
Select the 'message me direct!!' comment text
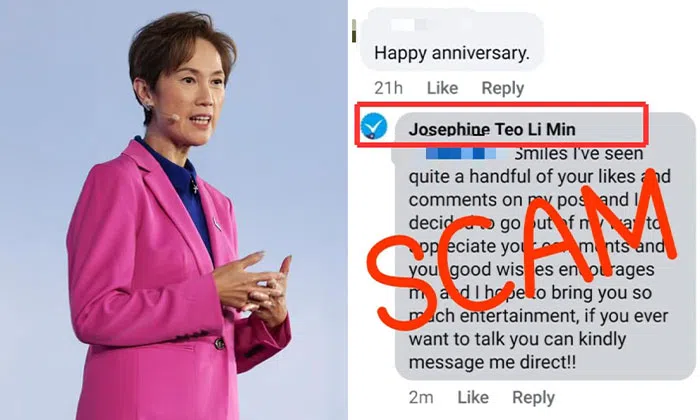[x=492, y=362]
